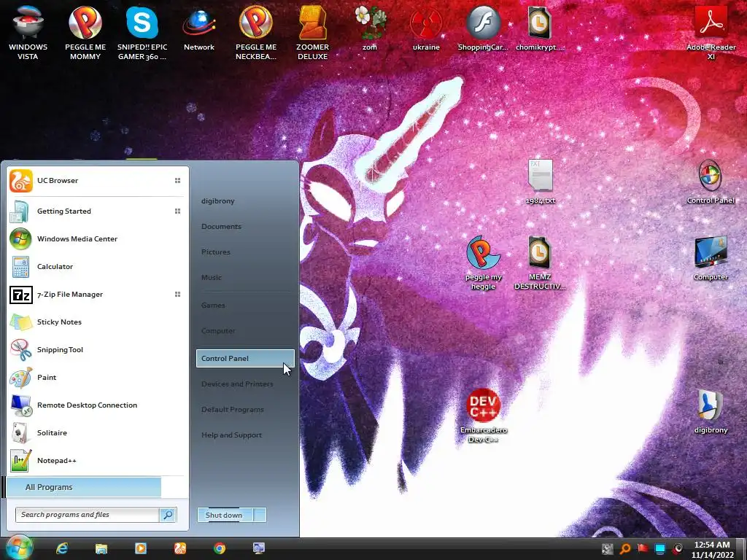Open Devices and Printers

237,384
